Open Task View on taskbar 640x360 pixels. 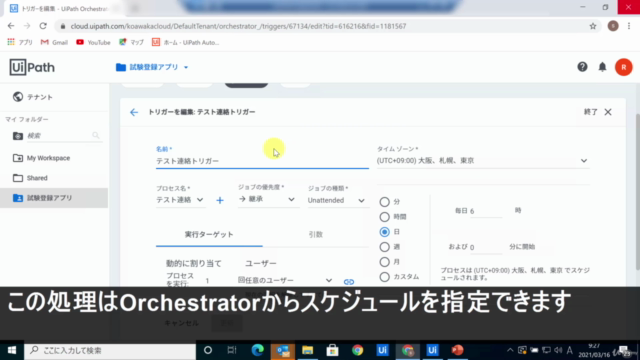point(232,350)
